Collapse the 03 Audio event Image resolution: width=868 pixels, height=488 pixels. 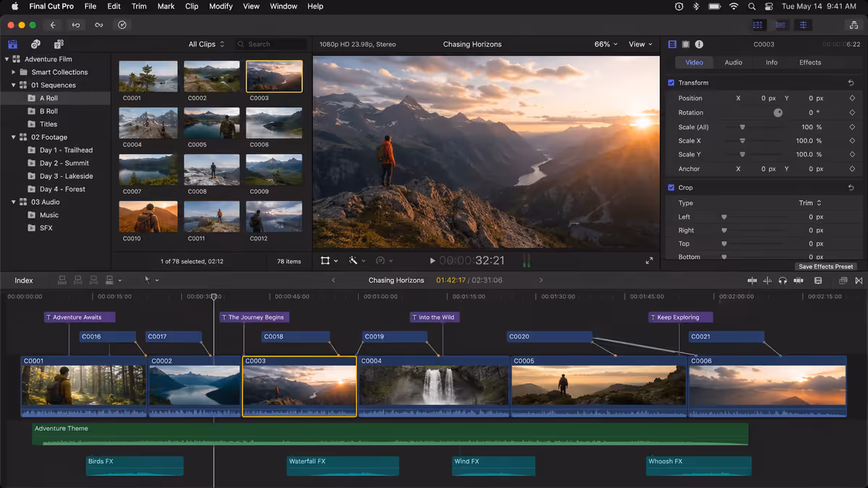coord(13,202)
